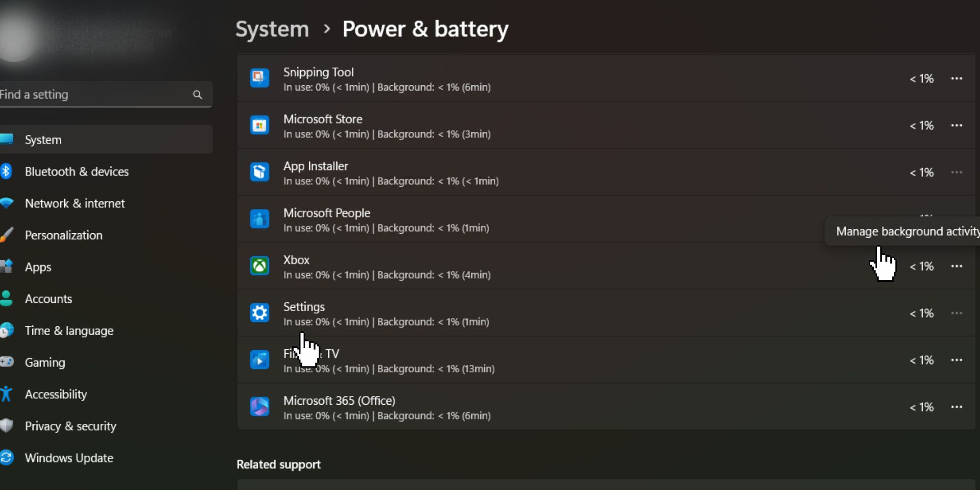Open Apps settings in sidebar

[x=106, y=267]
